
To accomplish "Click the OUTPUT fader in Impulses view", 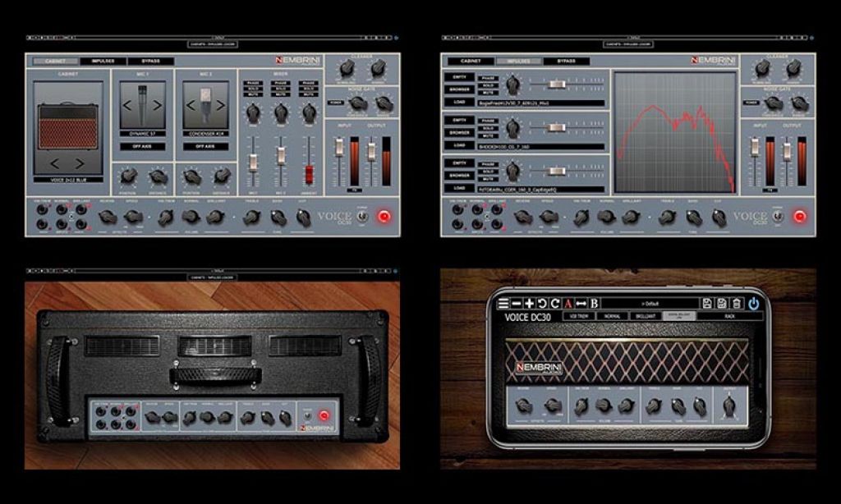I will point(786,151).
